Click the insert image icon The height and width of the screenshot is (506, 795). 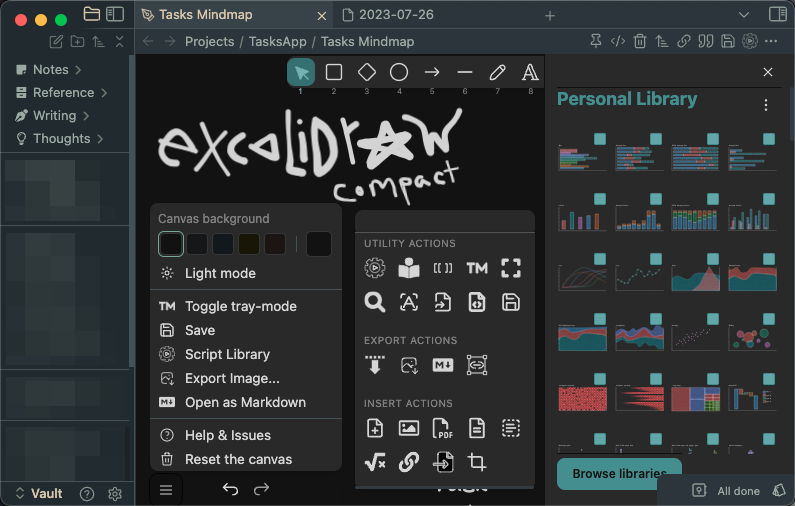pyautogui.click(x=409, y=428)
